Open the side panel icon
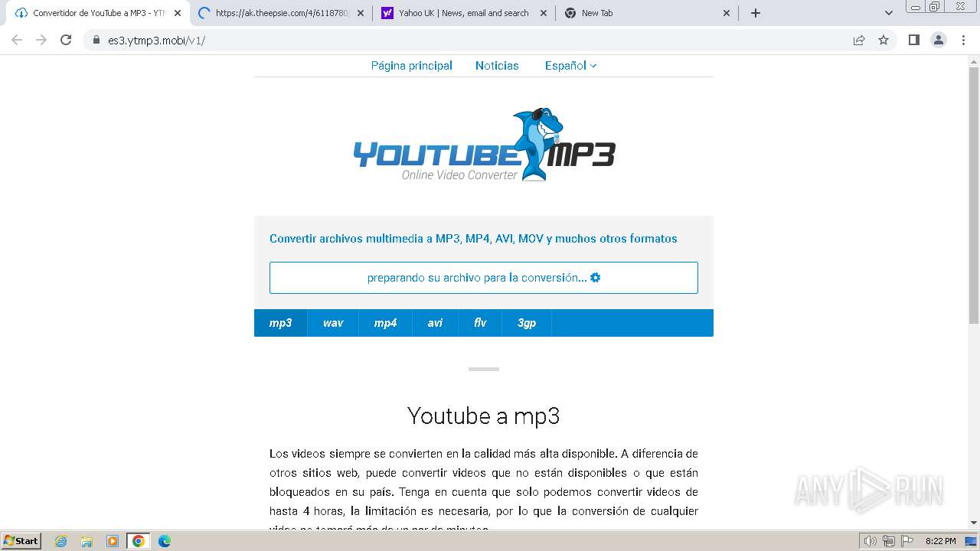The width and height of the screenshot is (980, 551). tap(913, 40)
